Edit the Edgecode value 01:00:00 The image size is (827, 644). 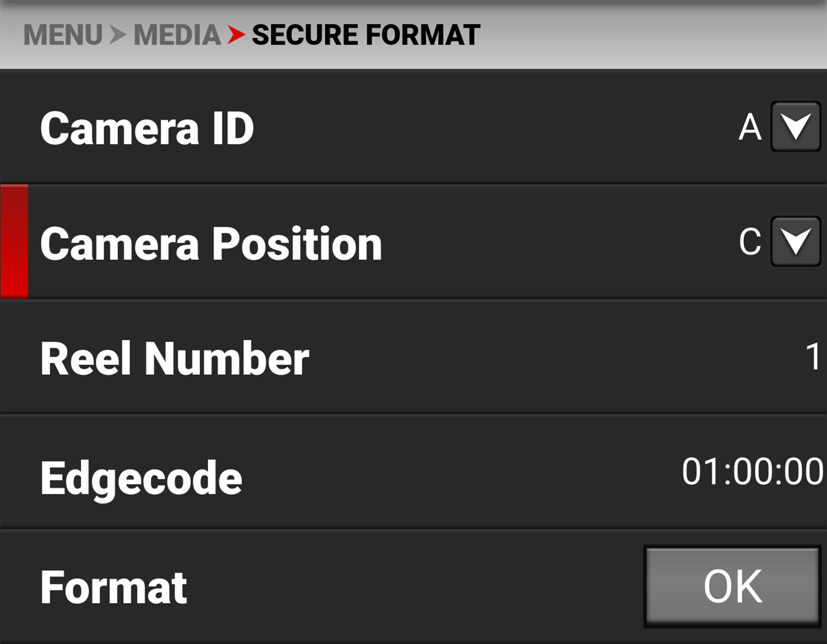[x=752, y=472]
